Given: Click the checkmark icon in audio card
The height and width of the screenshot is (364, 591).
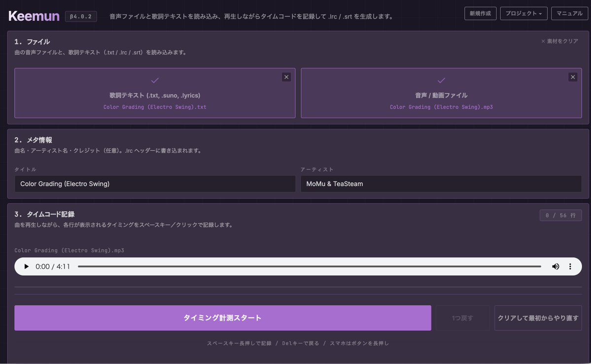Looking at the screenshot, I should click(x=441, y=80).
